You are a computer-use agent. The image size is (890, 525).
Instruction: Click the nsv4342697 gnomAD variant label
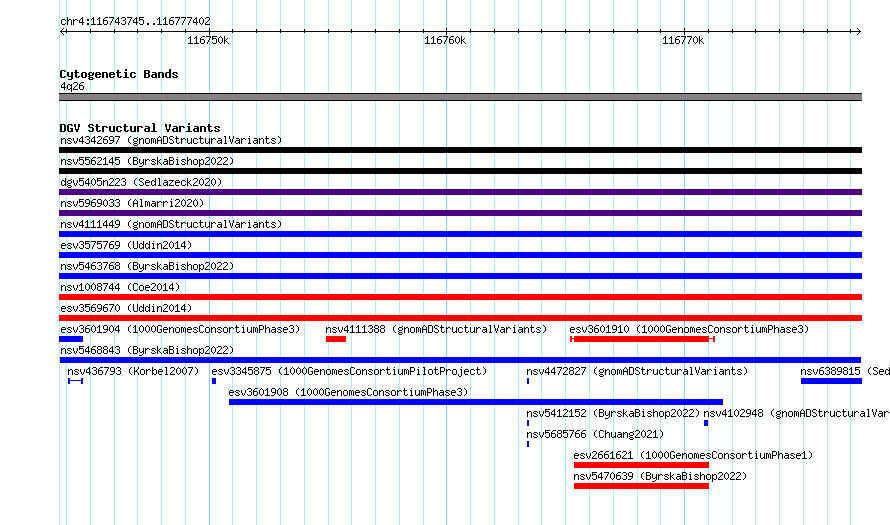pyautogui.click(x=171, y=140)
